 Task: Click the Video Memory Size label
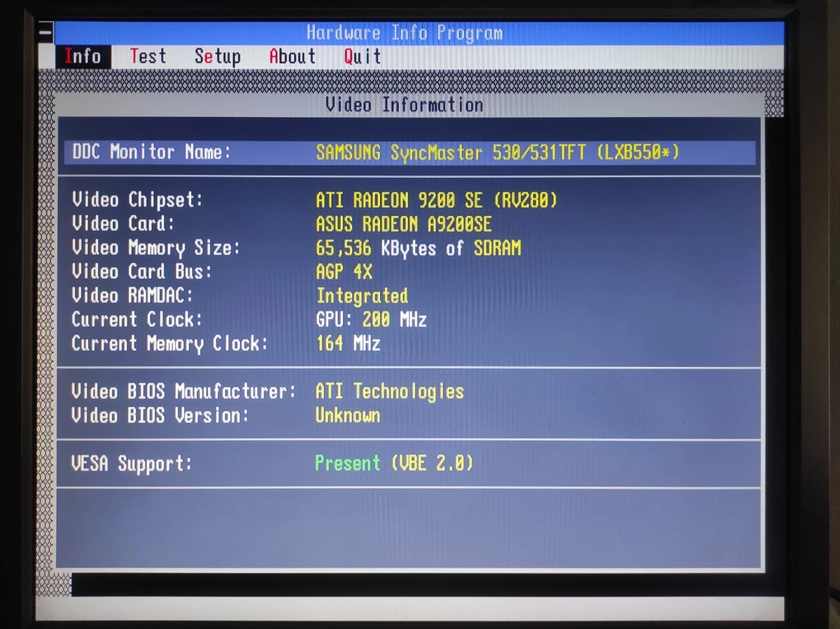tap(156, 247)
